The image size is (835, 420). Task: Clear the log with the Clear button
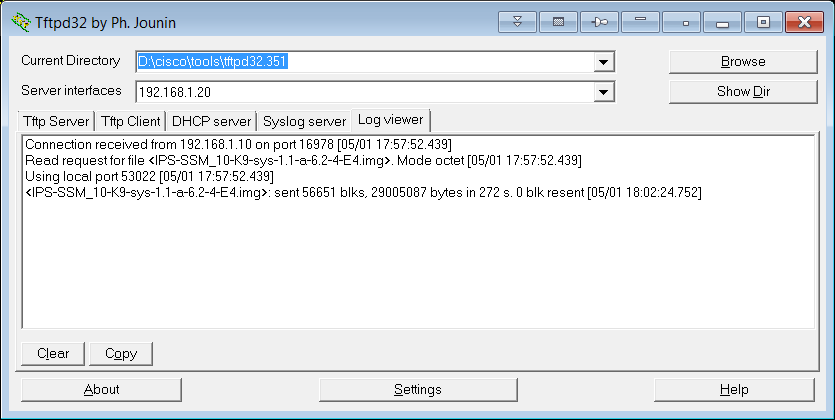(53, 353)
